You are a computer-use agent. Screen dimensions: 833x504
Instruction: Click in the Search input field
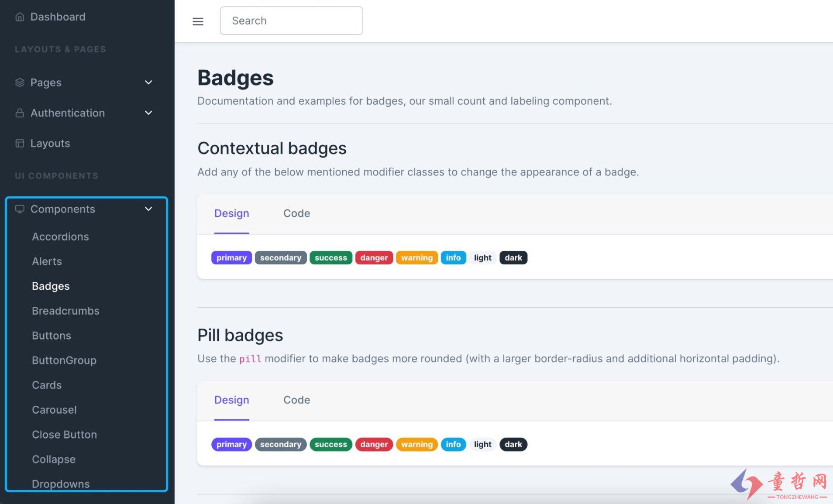pos(291,21)
